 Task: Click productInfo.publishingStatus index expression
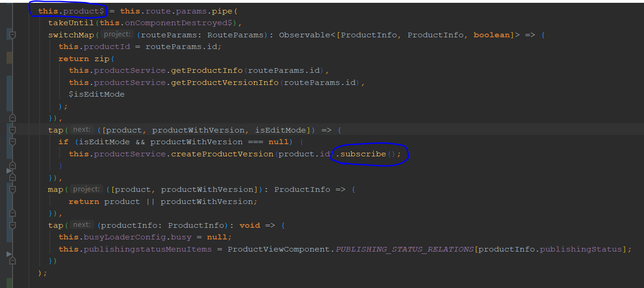tap(550, 249)
